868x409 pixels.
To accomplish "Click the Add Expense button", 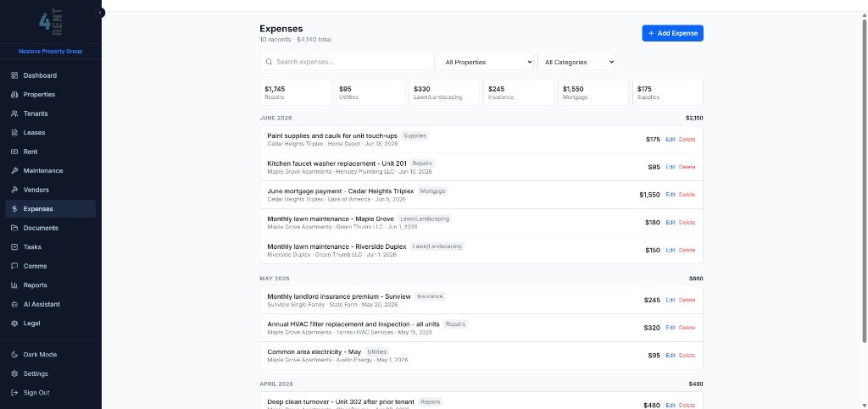I will 672,33.
